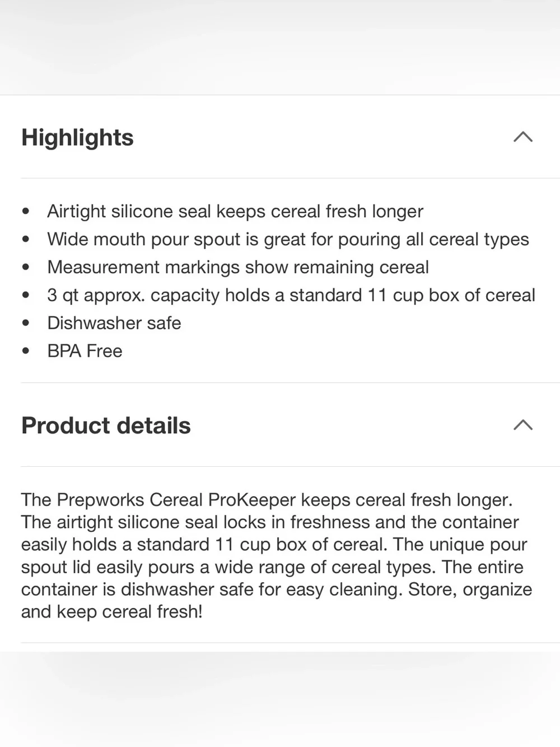Click the and keep cereal fresh! line
Image resolution: width=560 pixels, height=747 pixels.
coord(112,612)
